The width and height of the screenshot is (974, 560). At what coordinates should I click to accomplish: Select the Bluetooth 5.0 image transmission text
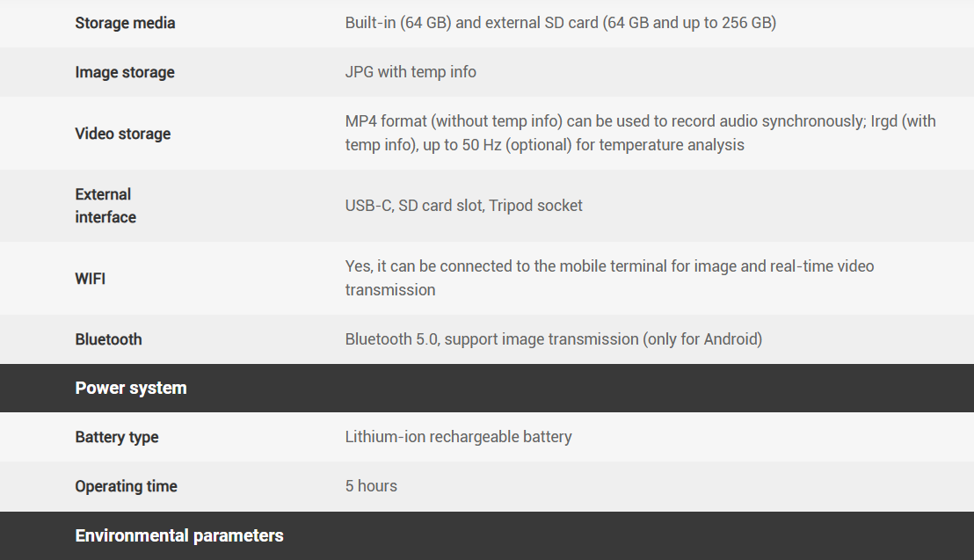(553, 339)
